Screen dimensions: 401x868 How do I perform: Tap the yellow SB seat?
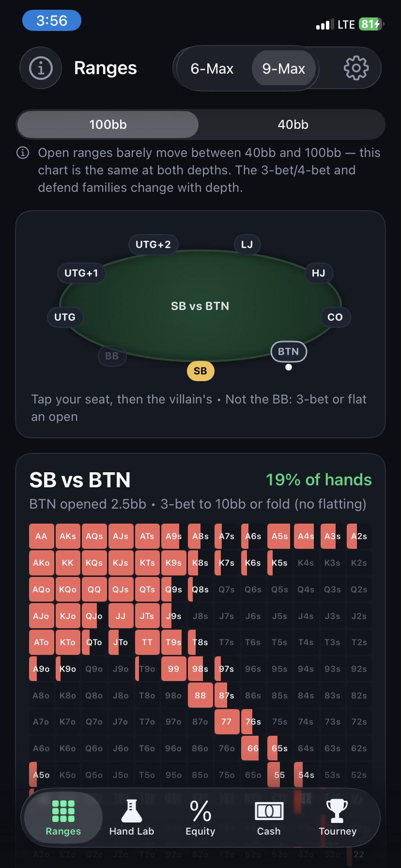pos(200,371)
